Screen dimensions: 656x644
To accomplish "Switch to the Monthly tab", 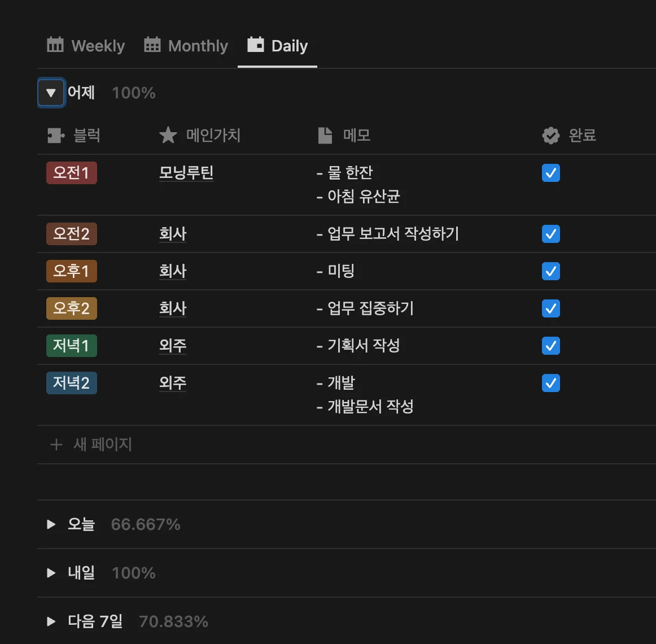I will click(186, 46).
